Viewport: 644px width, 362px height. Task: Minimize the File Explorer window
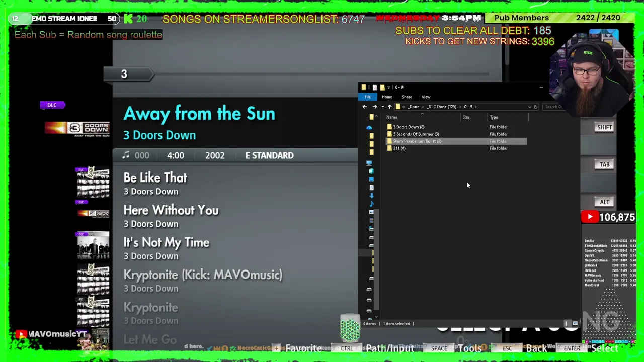click(541, 87)
